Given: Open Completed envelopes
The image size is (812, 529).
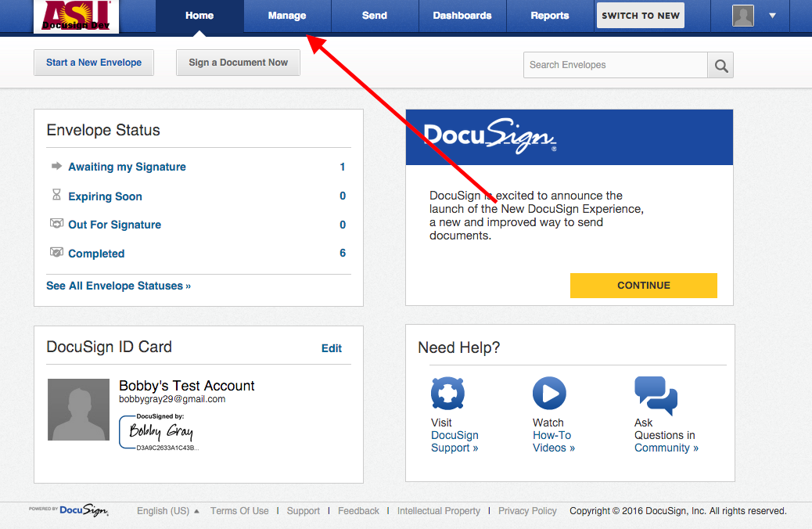Looking at the screenshot, I should pyautogui.click(x=96, y=254).
